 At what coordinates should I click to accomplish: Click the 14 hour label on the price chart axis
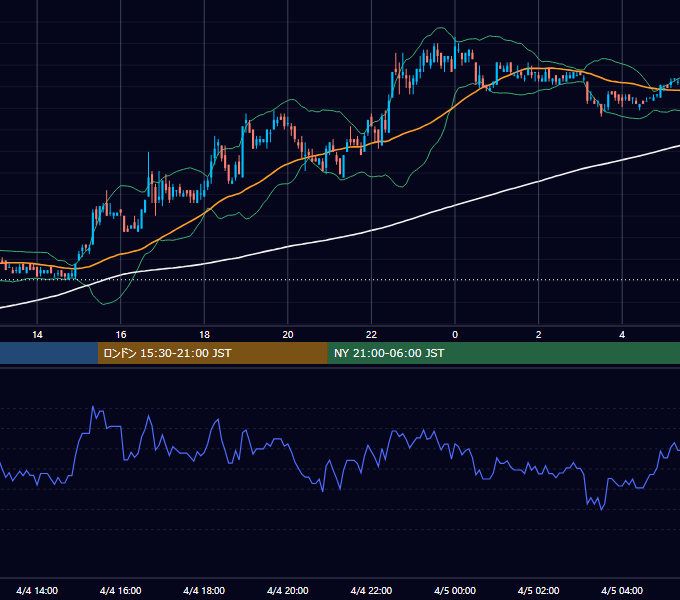pos(37,335)
